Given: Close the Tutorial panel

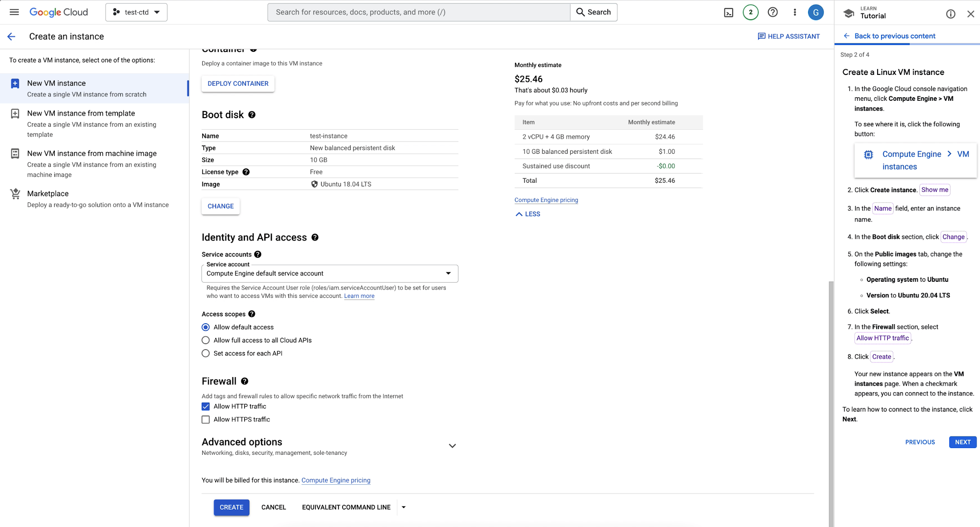Looking at the screenshot, I should click(x=971, y=14).
